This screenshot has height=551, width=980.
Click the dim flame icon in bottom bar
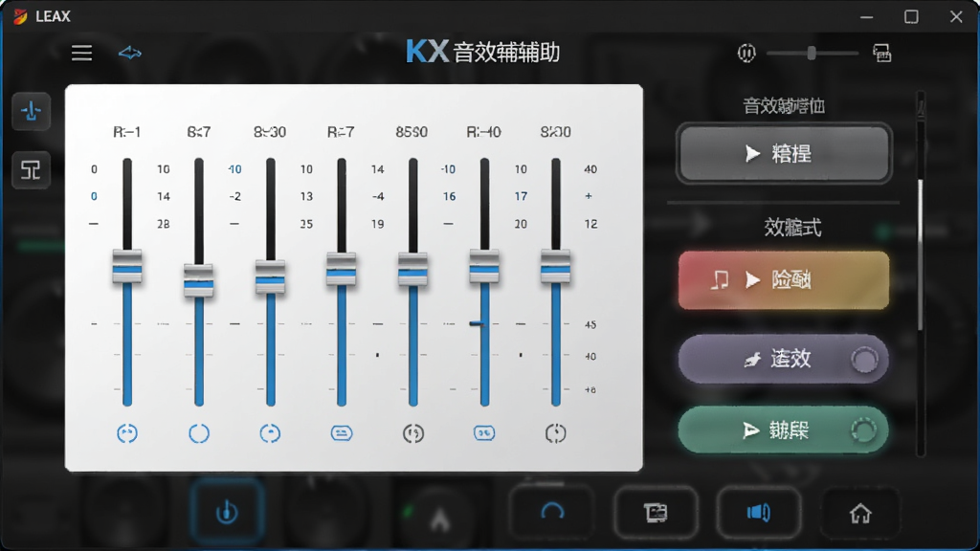tap(439, 518)
